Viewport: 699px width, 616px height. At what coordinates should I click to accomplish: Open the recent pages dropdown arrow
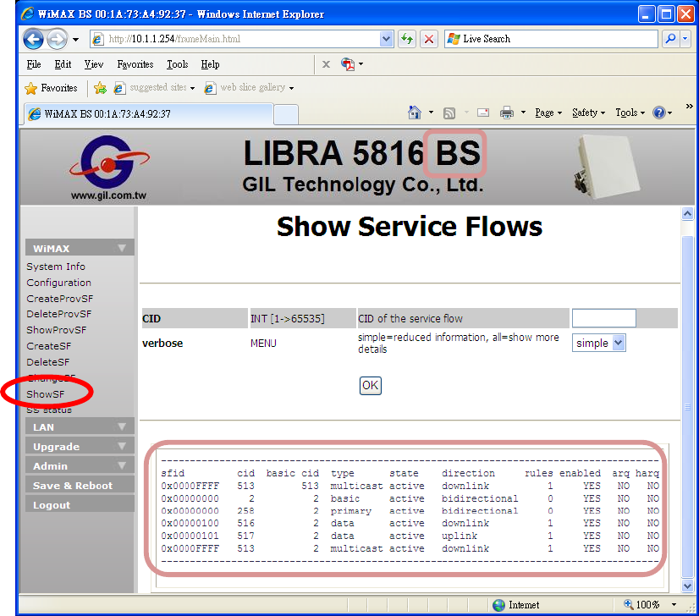[x=76, y=39]
